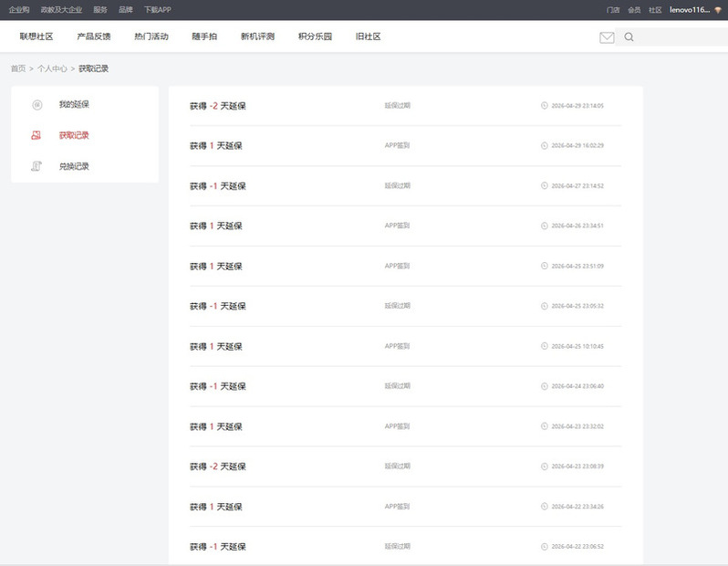
Task: Click the 个人中心 breadcrumb link
Action: (52, 68)
